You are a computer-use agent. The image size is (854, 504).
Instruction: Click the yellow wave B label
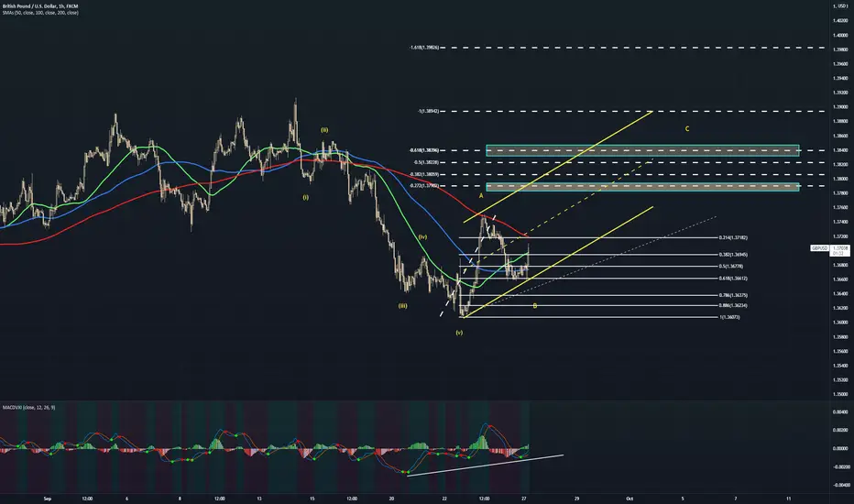pyautogui.click(x=535, y=306)
